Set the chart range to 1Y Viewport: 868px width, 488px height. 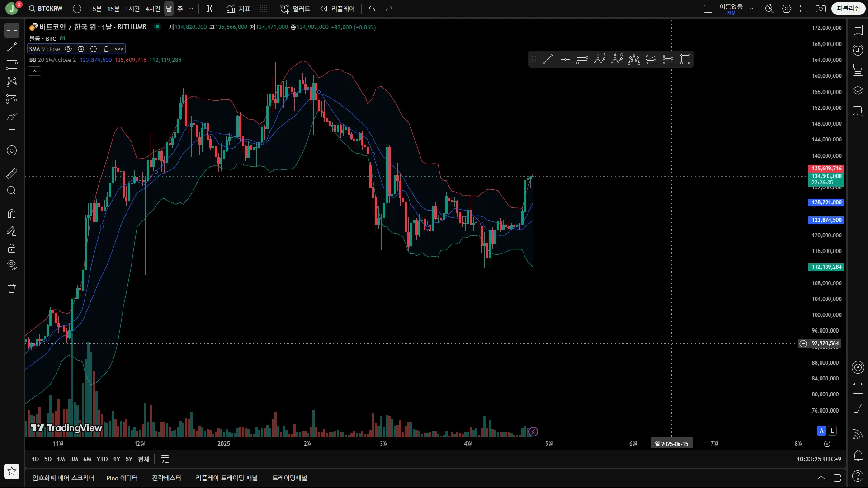(x=117, y=459)
